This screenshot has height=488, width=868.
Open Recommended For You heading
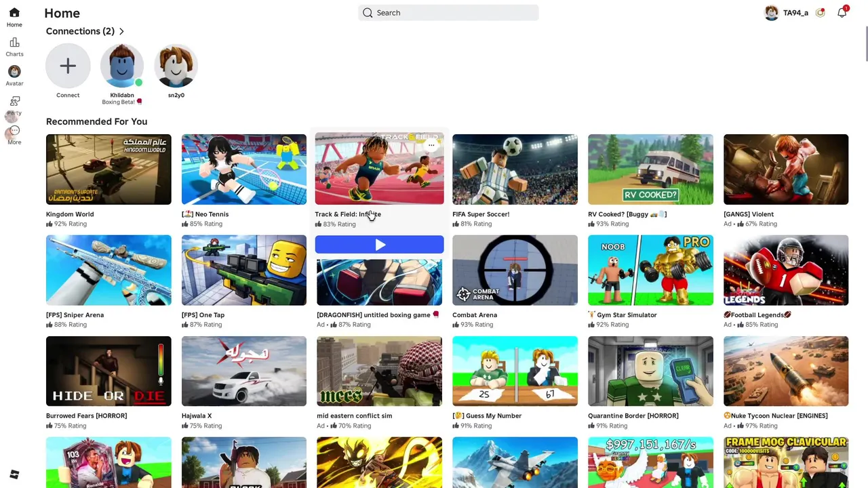[x=96, y=121]
